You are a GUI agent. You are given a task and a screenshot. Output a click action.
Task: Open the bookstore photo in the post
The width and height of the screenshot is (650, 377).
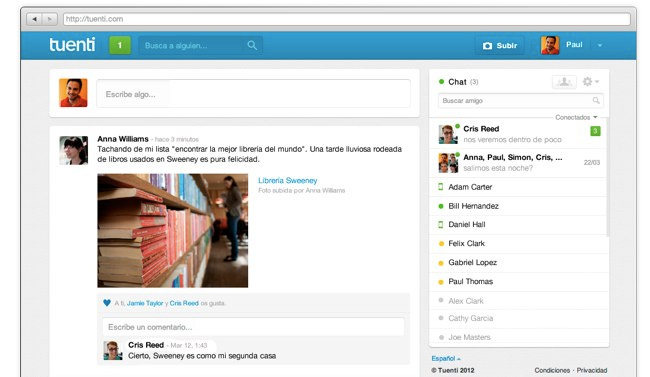pyautogui.click(x=172, y=231)
